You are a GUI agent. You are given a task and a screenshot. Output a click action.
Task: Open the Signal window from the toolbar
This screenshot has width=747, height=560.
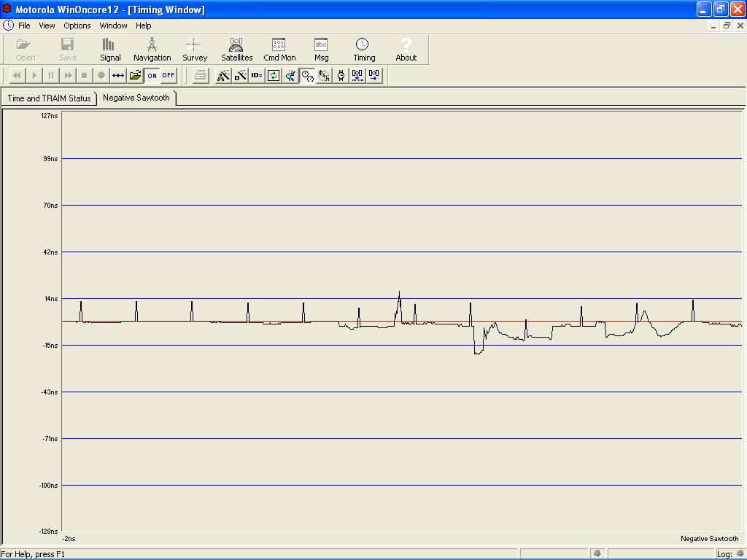click(x=110, y=50)
